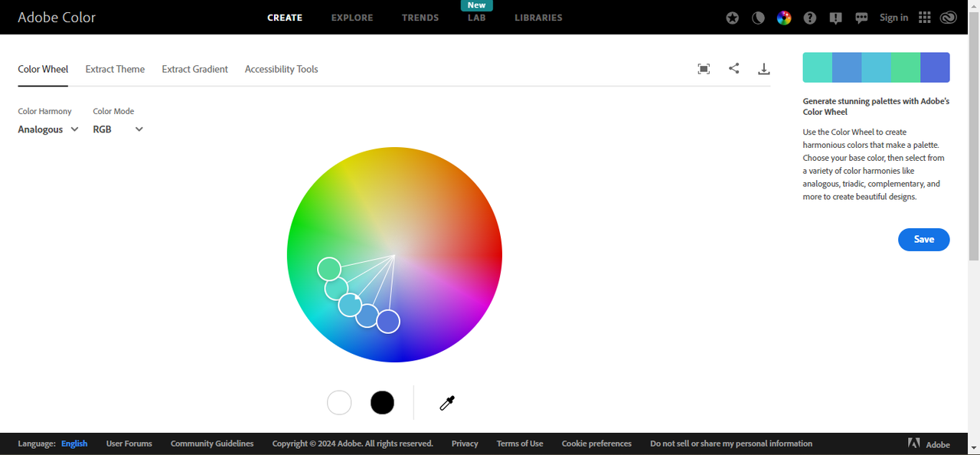Click the Save button

tap(923, 239)
